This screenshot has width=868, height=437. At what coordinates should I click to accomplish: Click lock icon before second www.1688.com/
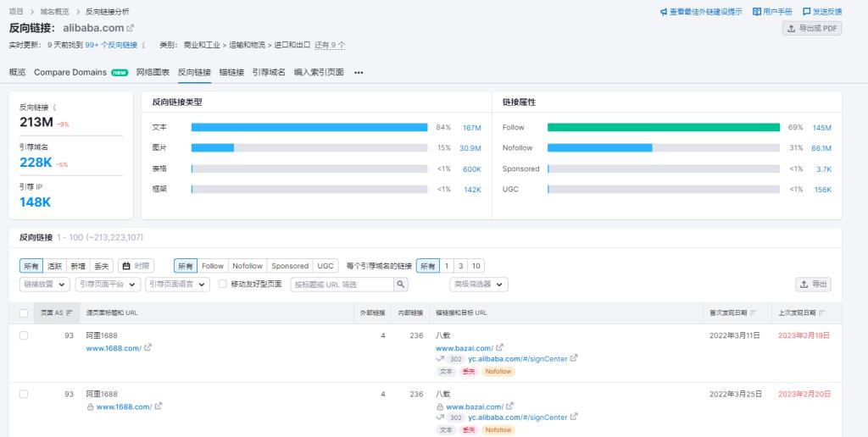tap(90, 407)
